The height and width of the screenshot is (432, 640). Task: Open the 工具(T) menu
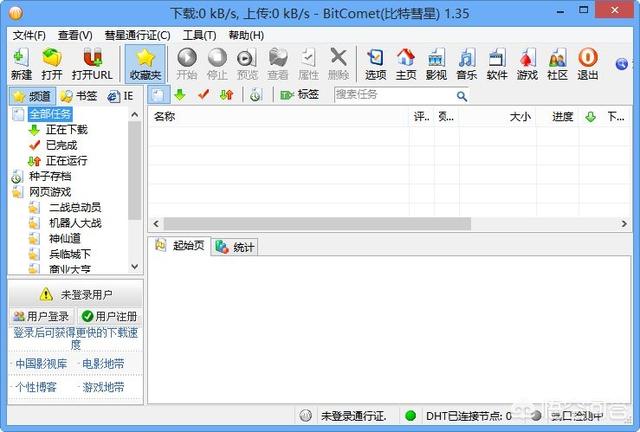point(199,35)
